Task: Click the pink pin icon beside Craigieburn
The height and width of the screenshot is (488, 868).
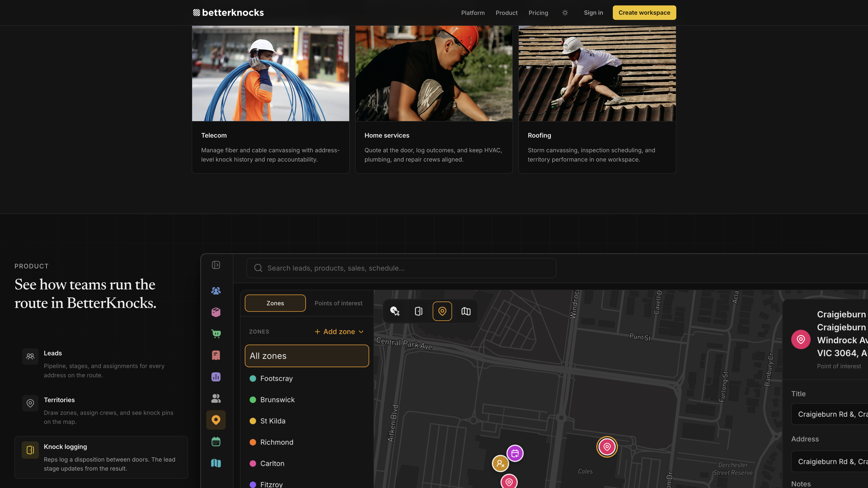Action: (801, 340)
